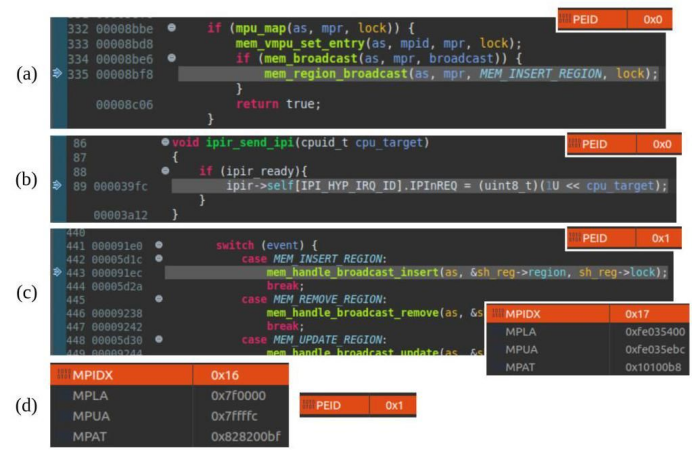The width and height of the screenshot is (692, 450).
Task: Click address 00008bd8 in the gutter
Action: tap(124, 44)
